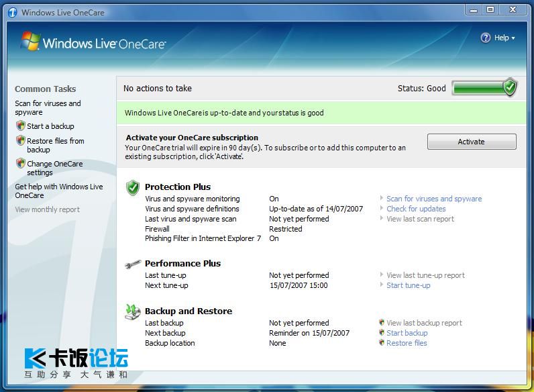Open Get help with Windows Live OneCare
The image size is (534, 392).
point(59,191)
